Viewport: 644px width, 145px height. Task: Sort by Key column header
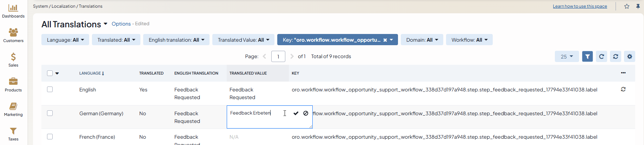(x=295, y=73)
